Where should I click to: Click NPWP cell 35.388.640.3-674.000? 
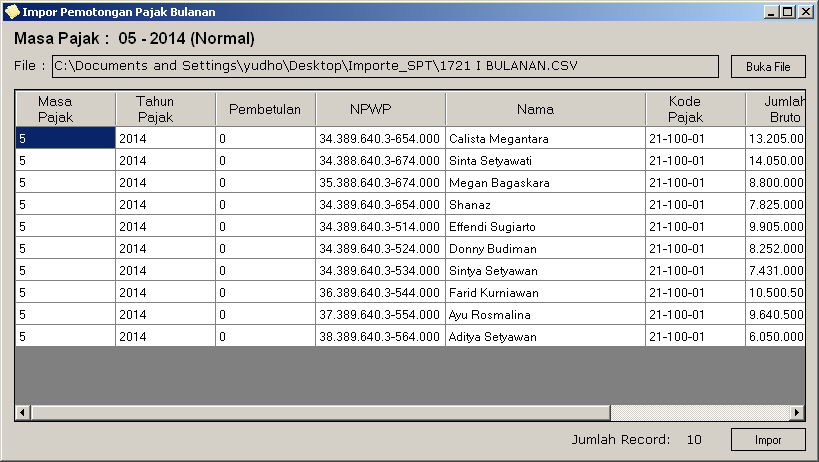[x=380, y=182]
